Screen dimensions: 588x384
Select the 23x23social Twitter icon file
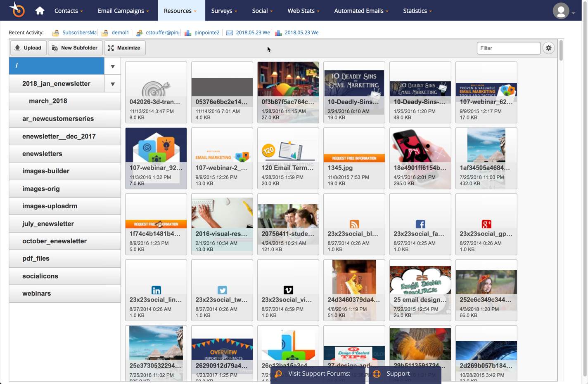click(222, 290)
